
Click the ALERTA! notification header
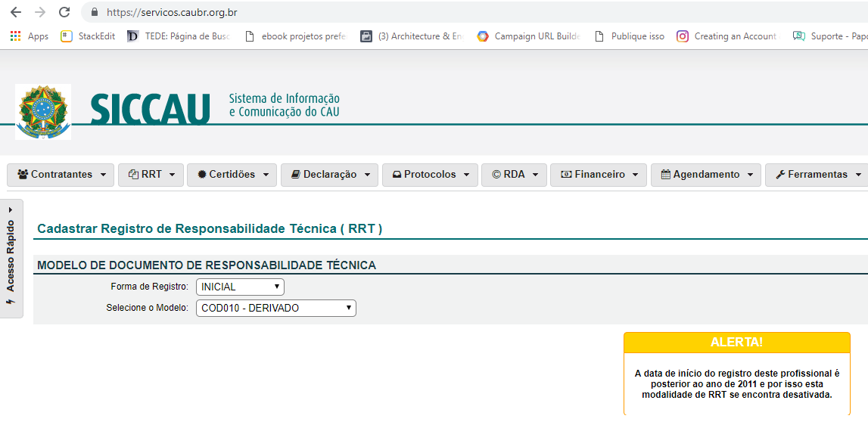pos(737,342)
